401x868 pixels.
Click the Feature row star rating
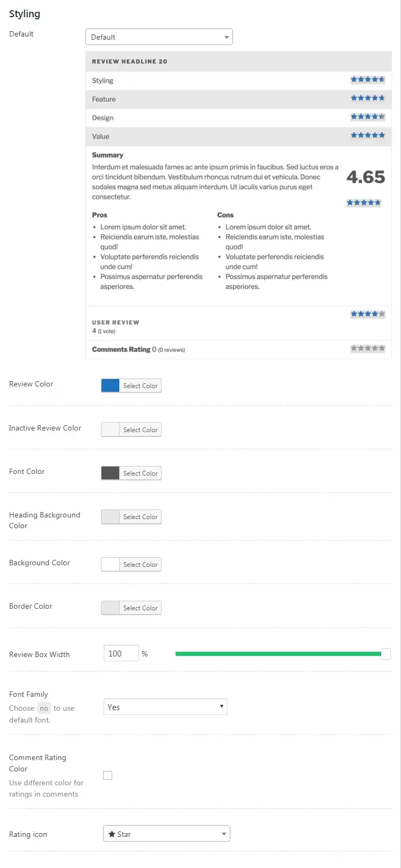[x=368, y=98]
